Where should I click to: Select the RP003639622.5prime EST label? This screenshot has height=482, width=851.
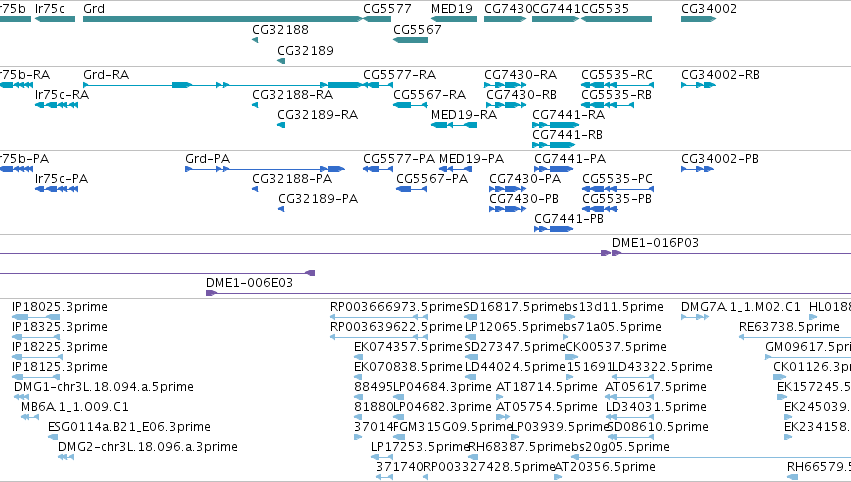coord(396,327)
